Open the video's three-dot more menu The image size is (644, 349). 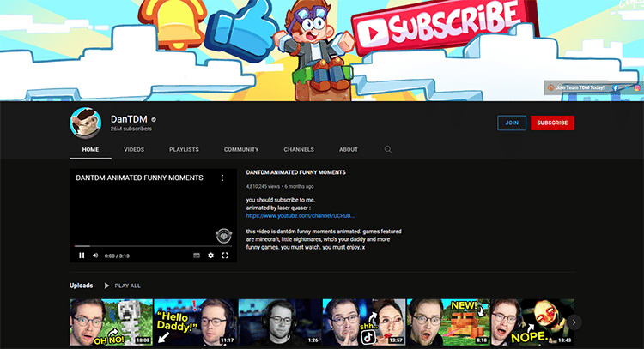point(222,178)
